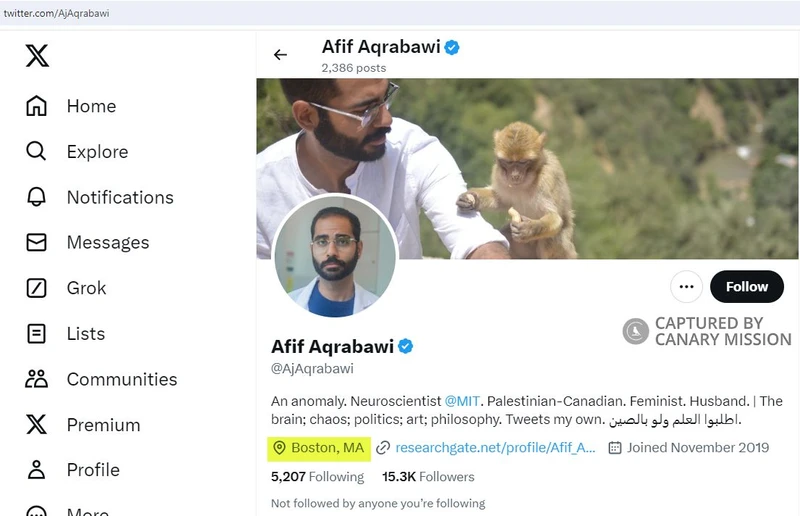This screenshot has height=516, width=800.
Task: Go to Profile in sidebar
Action: (x=92, y=470)
